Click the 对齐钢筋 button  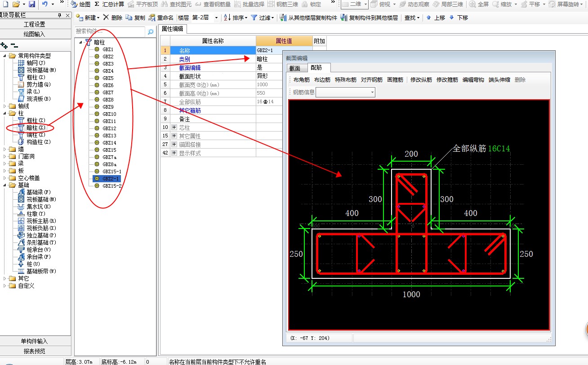pos(371,80)
